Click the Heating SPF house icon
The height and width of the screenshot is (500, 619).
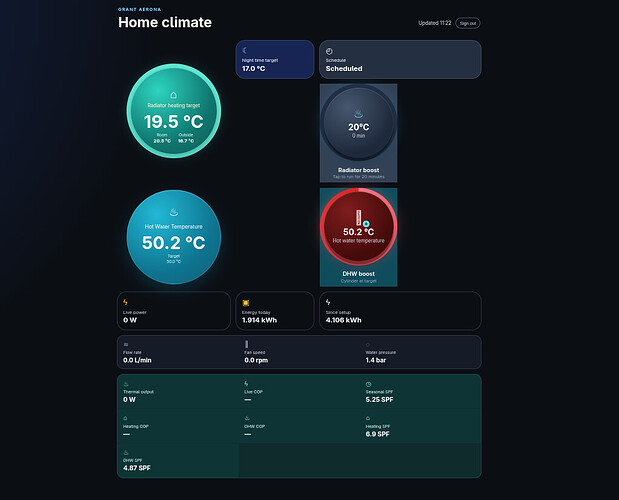coord(368,418)
